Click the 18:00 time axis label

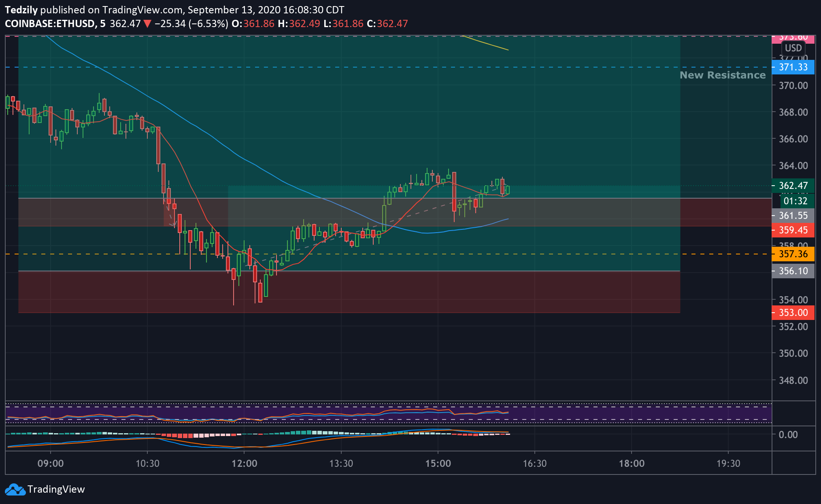(x=632, y=464)
